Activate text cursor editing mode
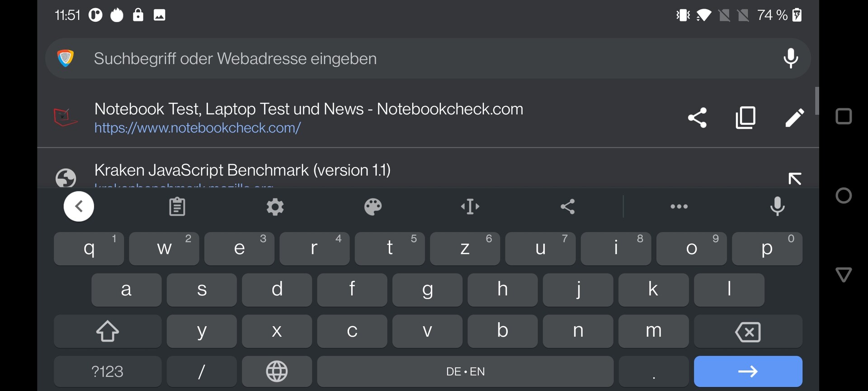The height and width of the screenshot is (391, 868). pyautogui.click(x=470, y=207)
